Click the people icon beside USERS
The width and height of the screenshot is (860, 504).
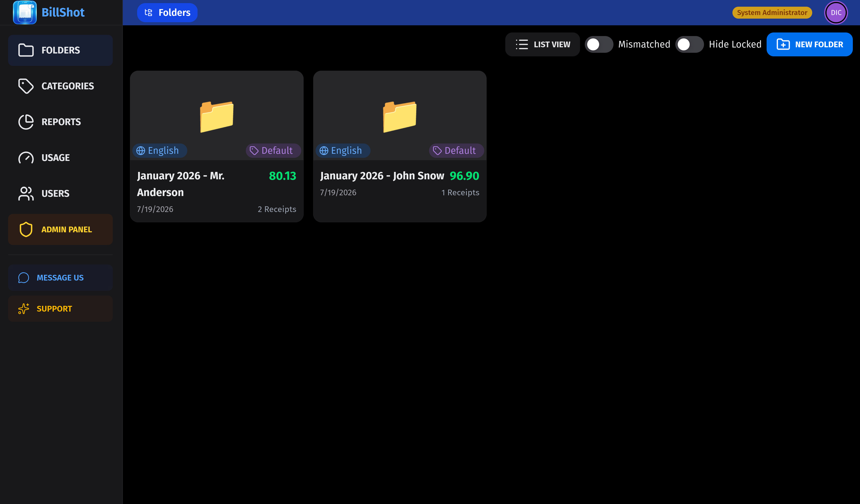[26, 193]
